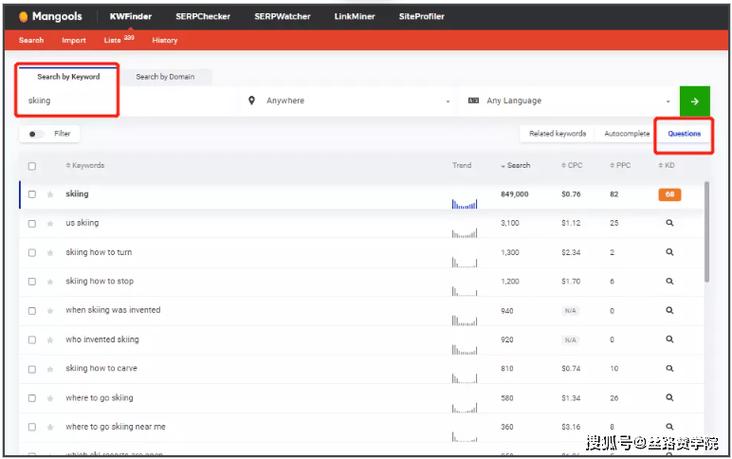The height and width of the screenshot is (459, 732).
Task: Show Autocomplete results
Action: click(627, 134)
